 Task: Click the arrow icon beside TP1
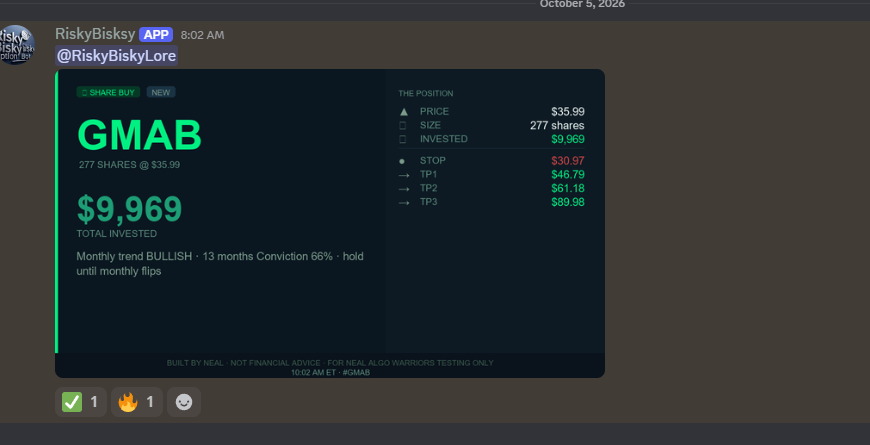404,175
